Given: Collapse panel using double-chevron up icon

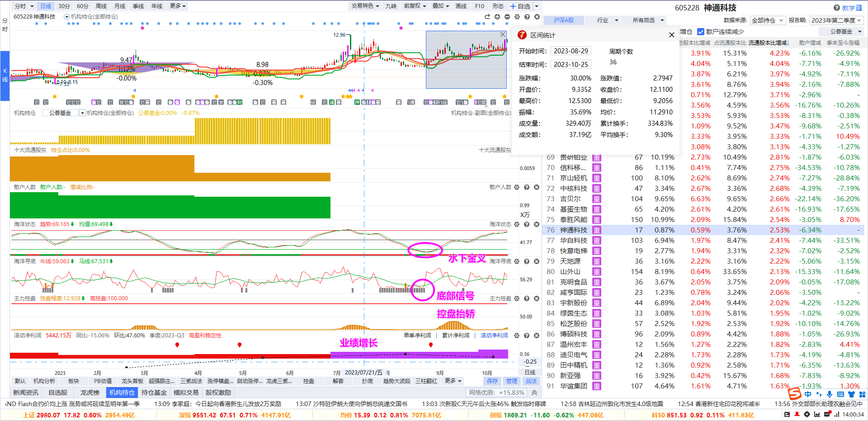Looking at the screenshot, I should 534,393.
